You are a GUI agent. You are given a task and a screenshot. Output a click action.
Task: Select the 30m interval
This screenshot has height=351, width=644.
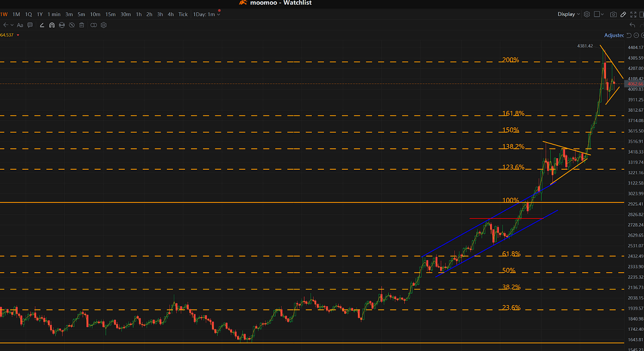click(x=126, y=14)
